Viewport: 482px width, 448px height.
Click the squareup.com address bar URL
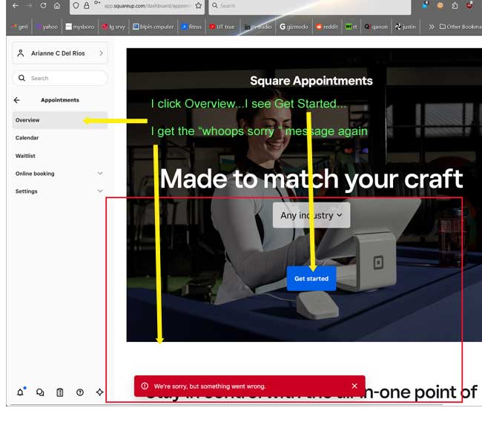pyautogui.click(x=148, y=6)
